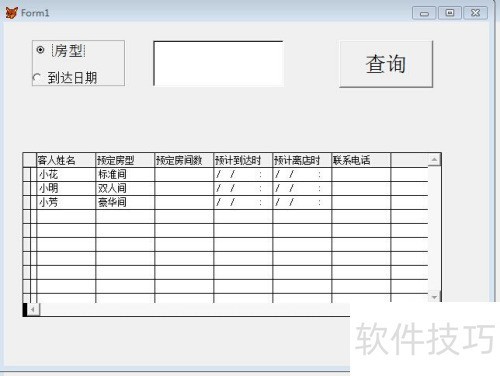Click 联系电话 cell in 小芳 row
This screenshot has height=376, width=500.
click(x=361, y=202)
